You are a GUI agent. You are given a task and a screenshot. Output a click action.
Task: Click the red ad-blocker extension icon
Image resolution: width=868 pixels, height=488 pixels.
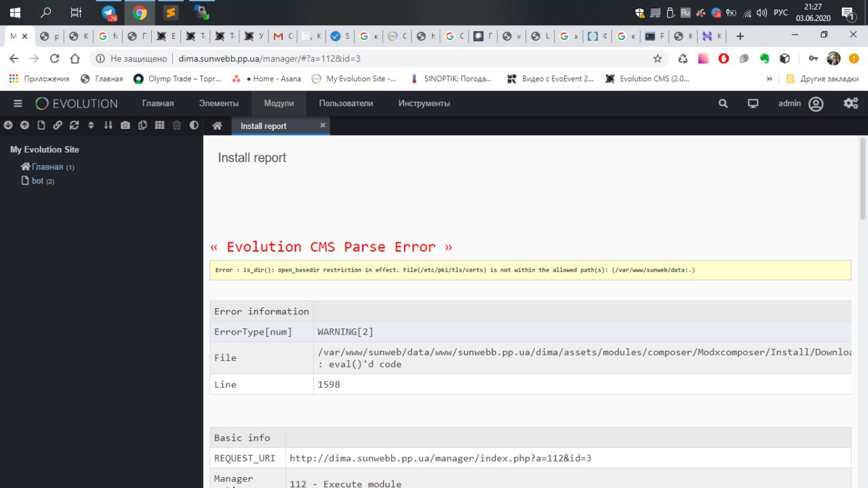point(724,58)
